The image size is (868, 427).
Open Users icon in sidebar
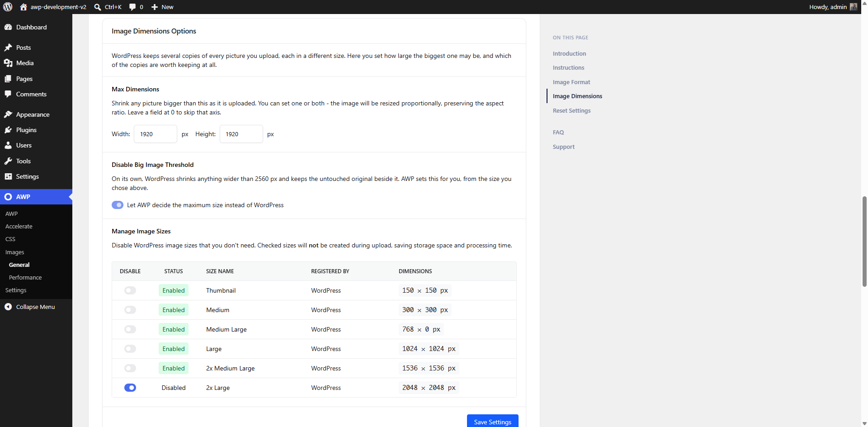click(8, 145)
